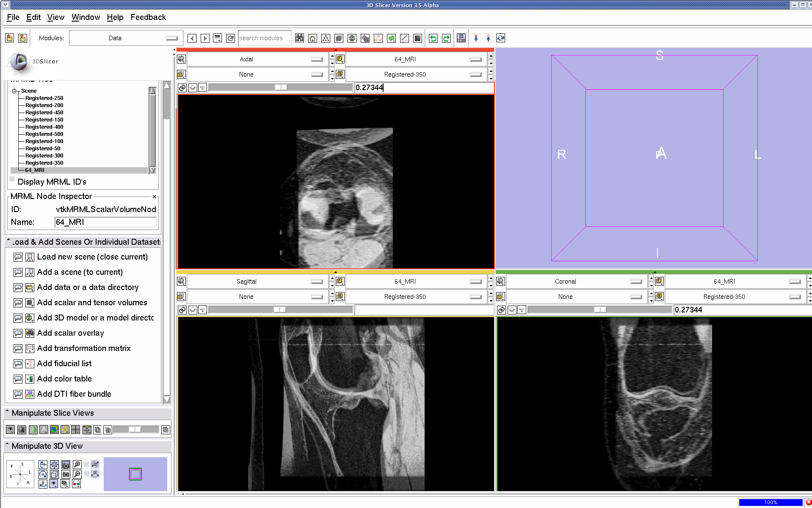Toggle the upper checkbox in Manipulate 3D View

point(87,464)
